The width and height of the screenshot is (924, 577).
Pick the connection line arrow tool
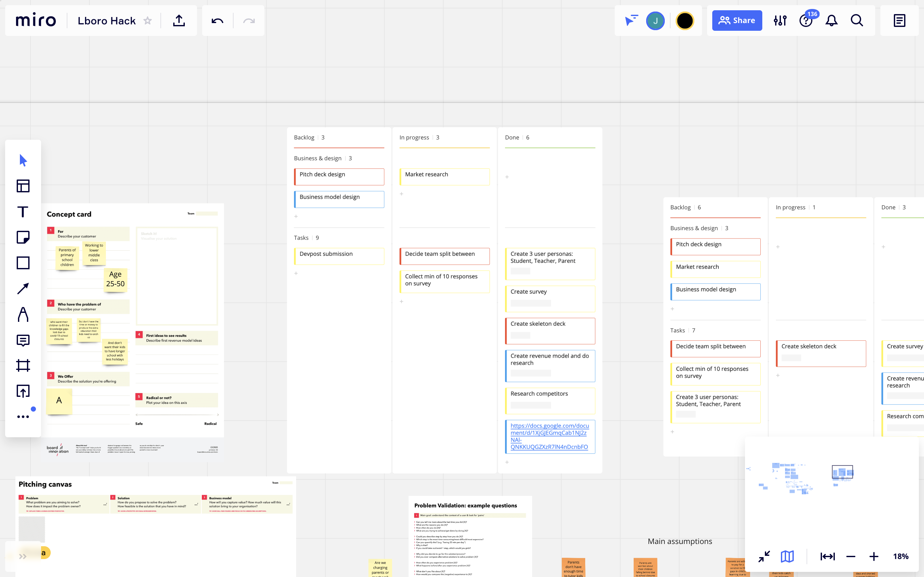(x=23, y=288)
